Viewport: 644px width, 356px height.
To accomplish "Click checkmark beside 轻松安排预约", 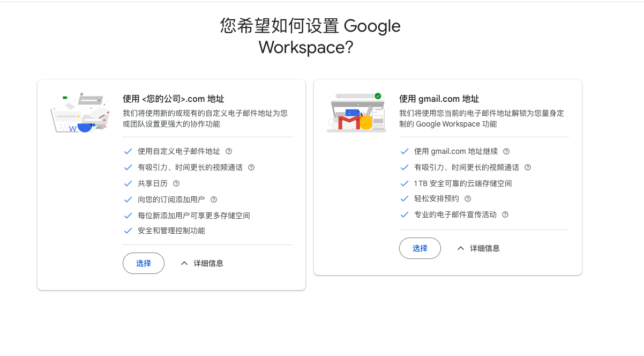I will 405,198.
